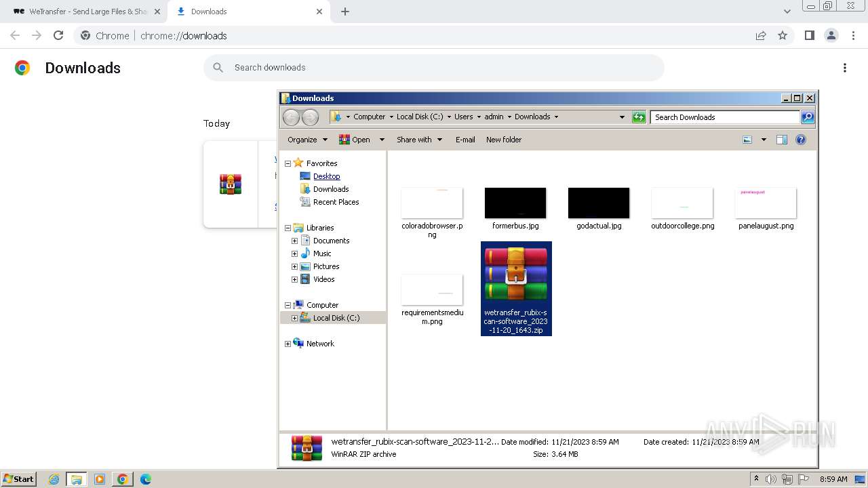Expand Pictures library node
The image size is (868, 488).
click(294, 266)
